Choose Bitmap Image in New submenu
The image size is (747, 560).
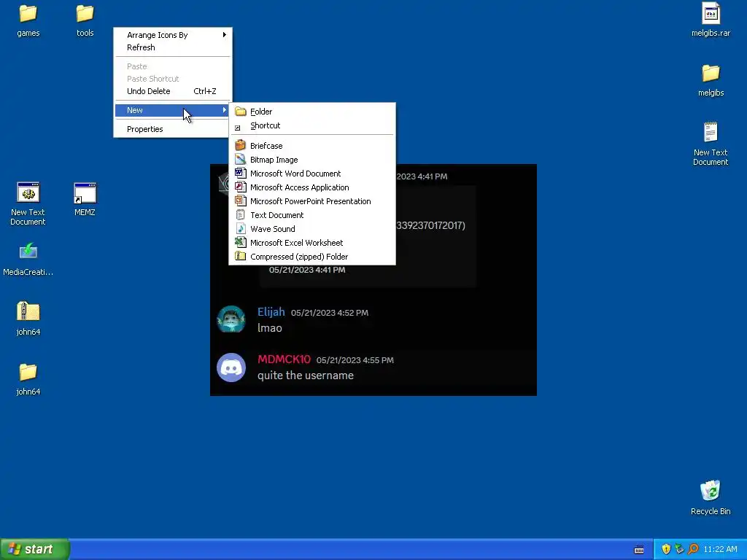312,160
